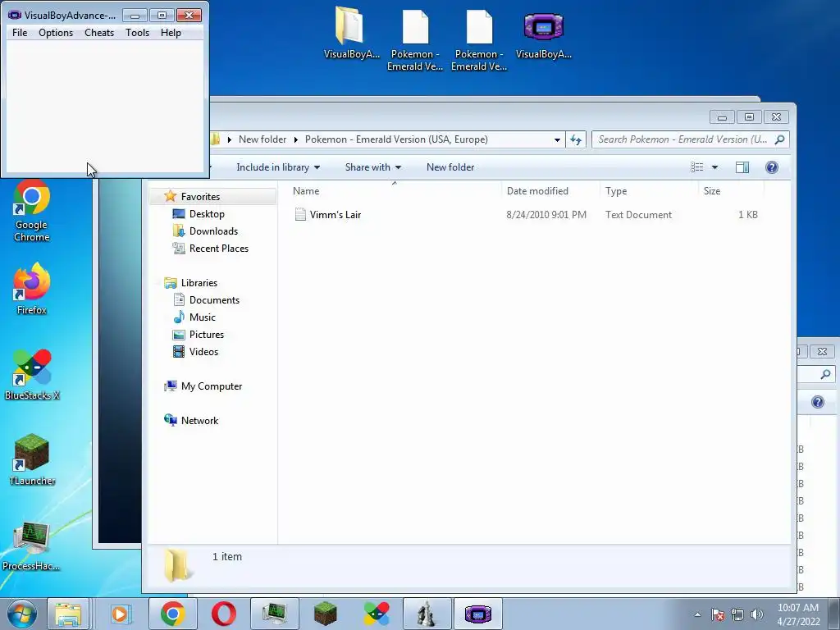This screenshot has width=840, height=630.
Task: Show hidden system tray icons
Action: (697, 614)
